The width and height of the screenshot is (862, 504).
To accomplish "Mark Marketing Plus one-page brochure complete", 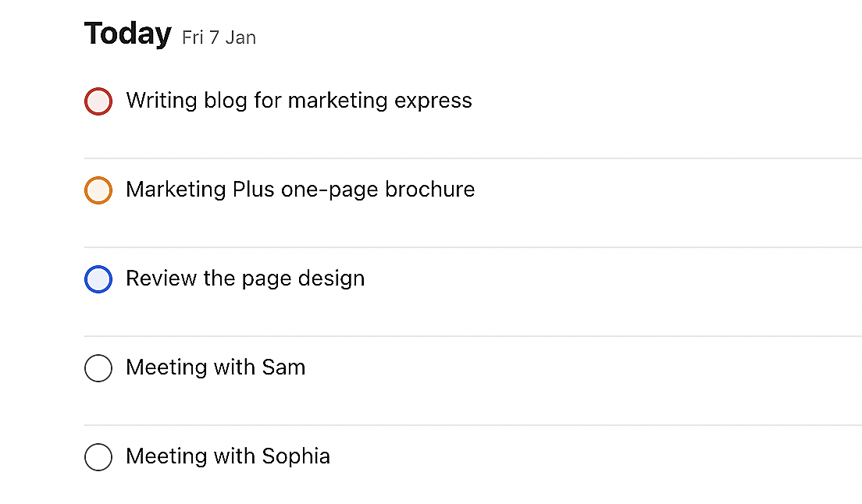I will pos(98,190).
